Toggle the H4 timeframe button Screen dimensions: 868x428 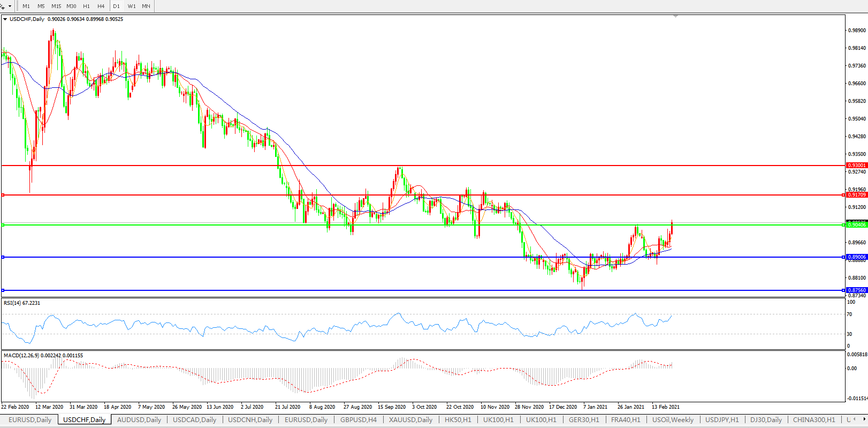tap(101, 6)
